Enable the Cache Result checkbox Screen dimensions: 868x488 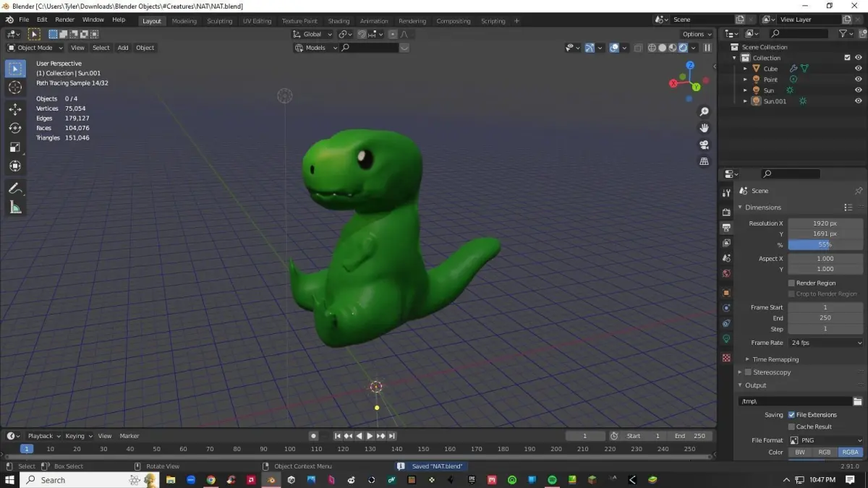pos(791,427)
